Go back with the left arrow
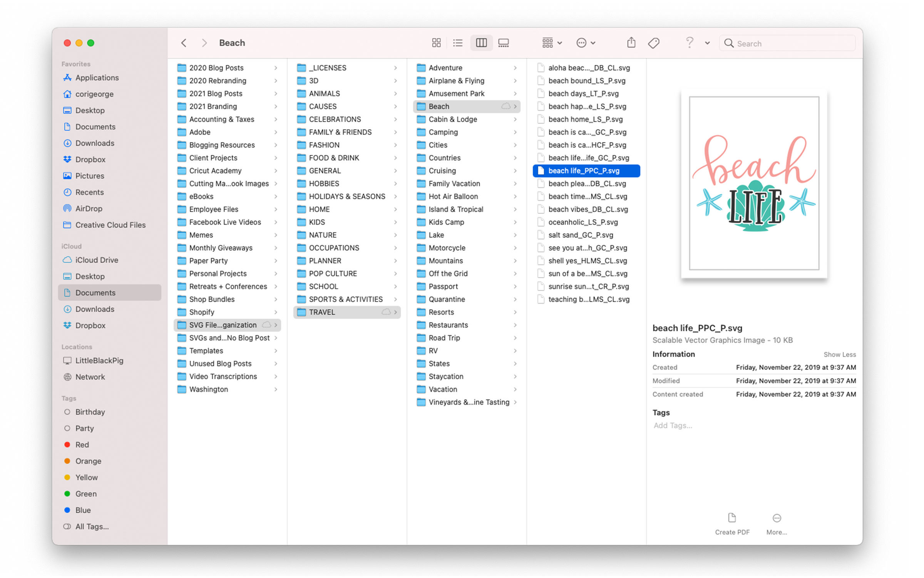The image size is (924, 578). pos(184,43)
